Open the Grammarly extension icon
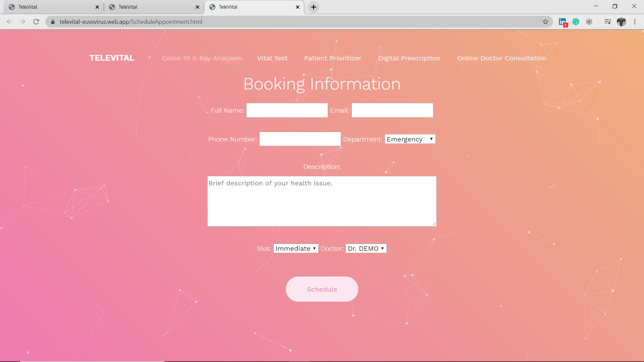The image size is (644, 362). pyautogui.click(x=576, y=22)
